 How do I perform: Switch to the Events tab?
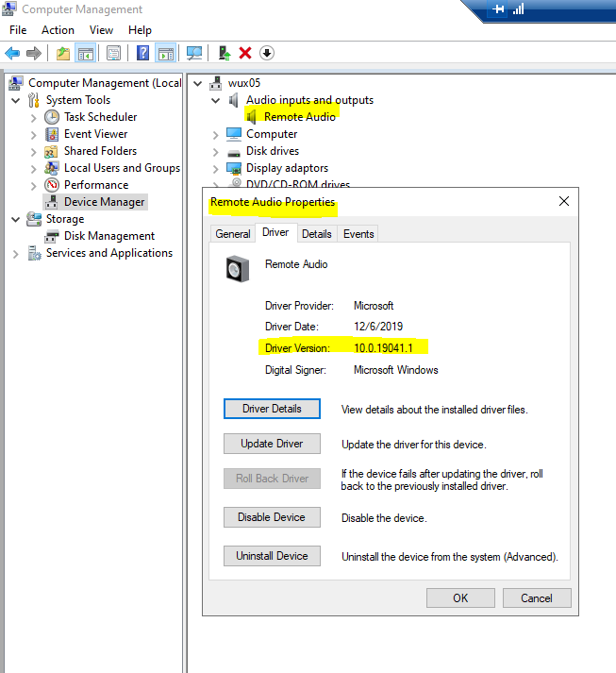point(358,234)
